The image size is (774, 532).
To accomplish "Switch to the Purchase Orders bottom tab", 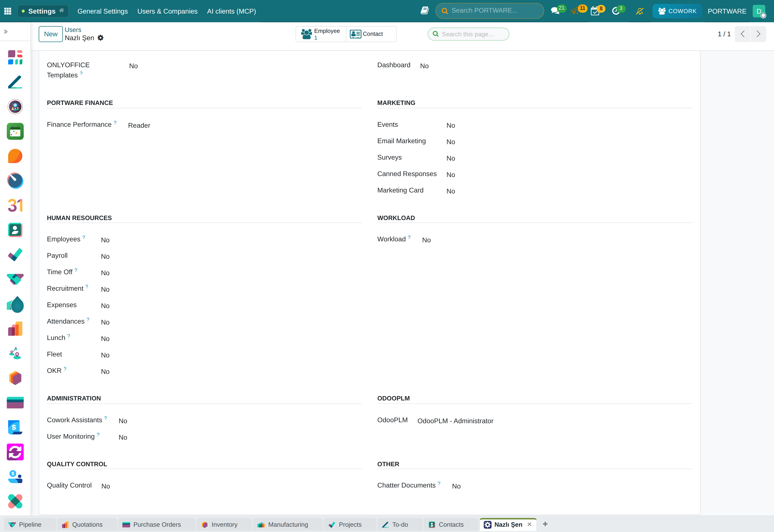I will (x=157, y=524).
